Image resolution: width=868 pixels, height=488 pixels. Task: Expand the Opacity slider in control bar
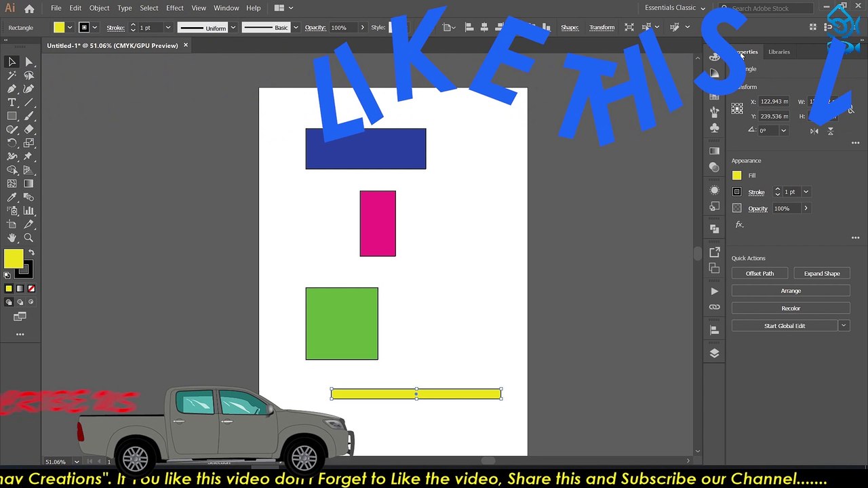tap(362, 28)
